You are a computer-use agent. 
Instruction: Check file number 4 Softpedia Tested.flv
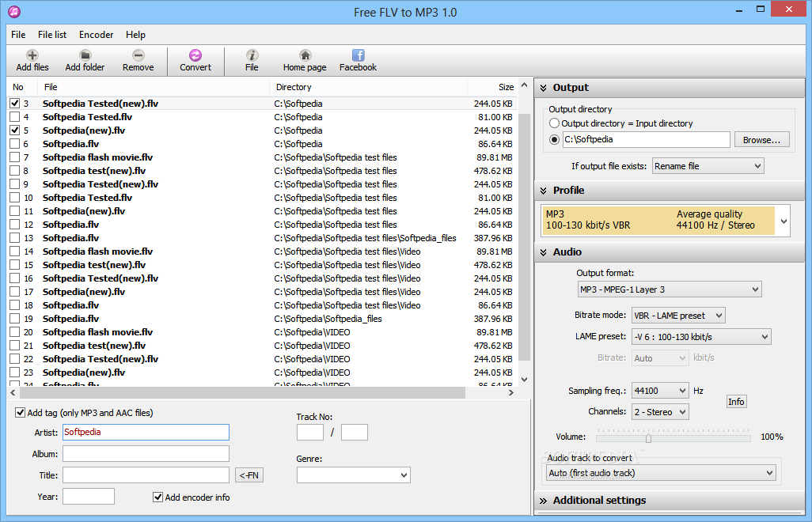point(15,117)
